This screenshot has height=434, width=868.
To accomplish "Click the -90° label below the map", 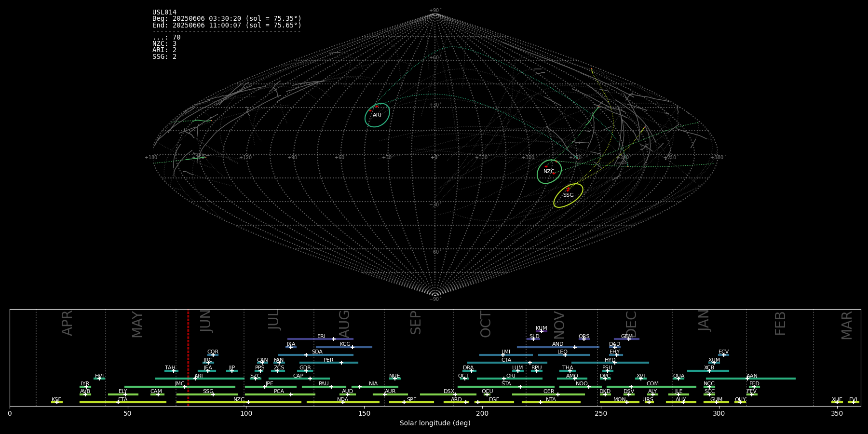I will pos(434,299).
